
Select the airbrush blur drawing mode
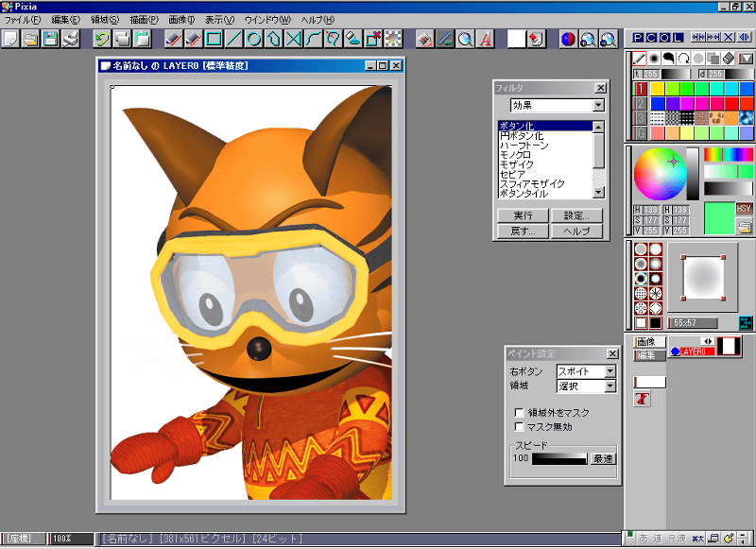[654, 59]
